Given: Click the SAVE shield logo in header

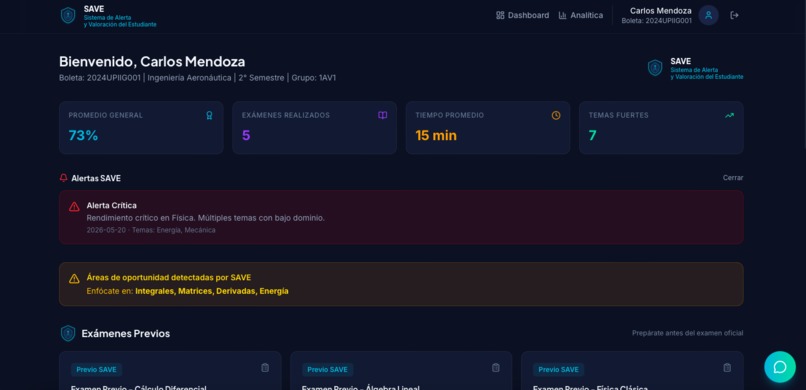Looking at the screenshot, I should click(68, 15).
